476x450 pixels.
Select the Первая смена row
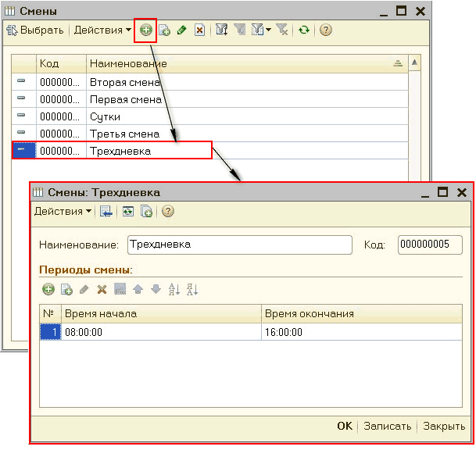click(125, 99)
